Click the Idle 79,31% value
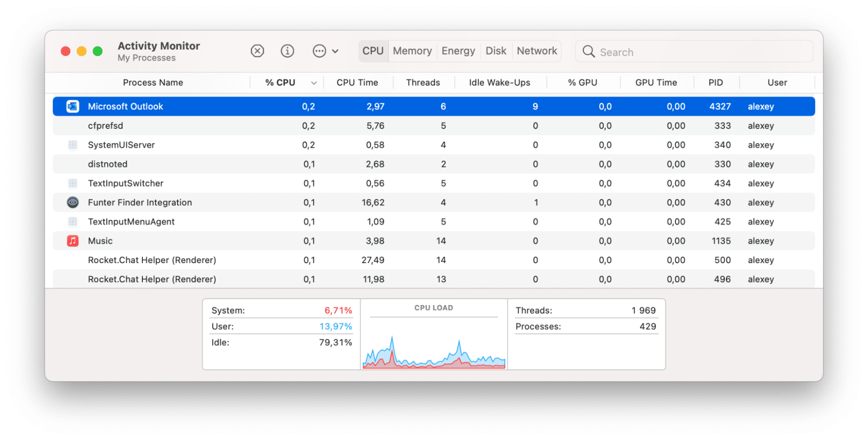The width and height of the screenshot is (868, 441). click(335, 342)
